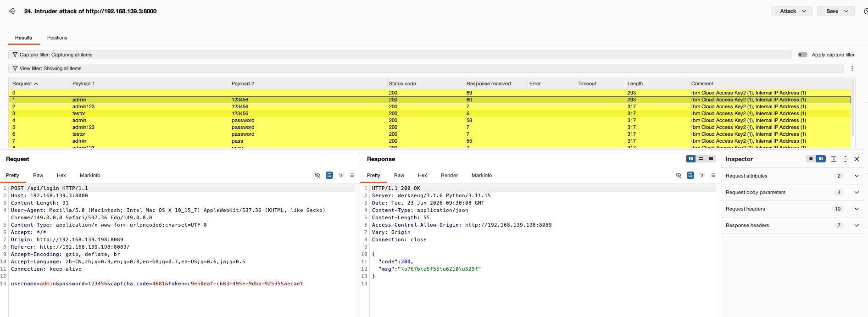This screenshot has width=868, height=317.
Task: Close the Inspector panel
Action: click(857, 159)
